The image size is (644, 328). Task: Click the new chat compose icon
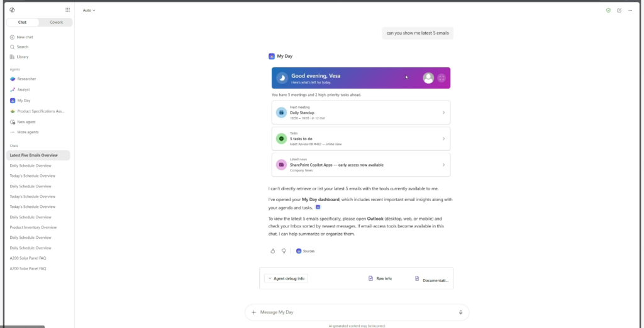tap(619, 10)
